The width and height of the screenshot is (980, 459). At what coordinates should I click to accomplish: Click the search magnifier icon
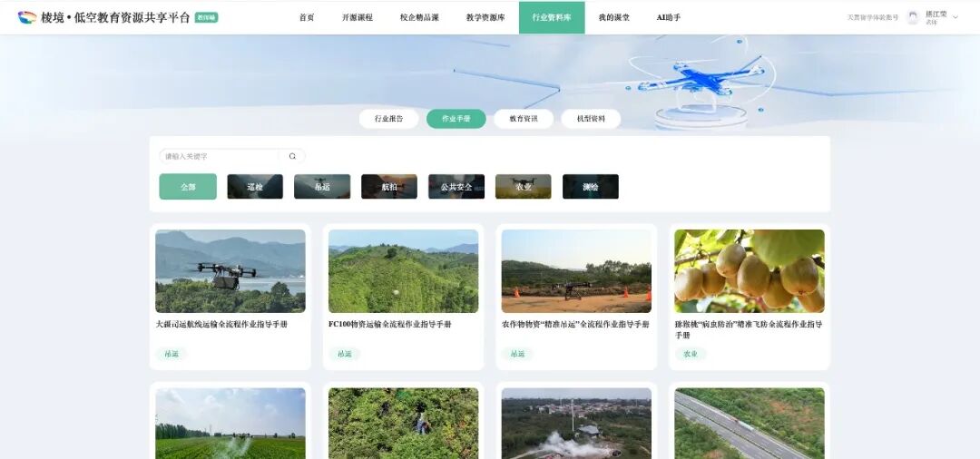292,156
